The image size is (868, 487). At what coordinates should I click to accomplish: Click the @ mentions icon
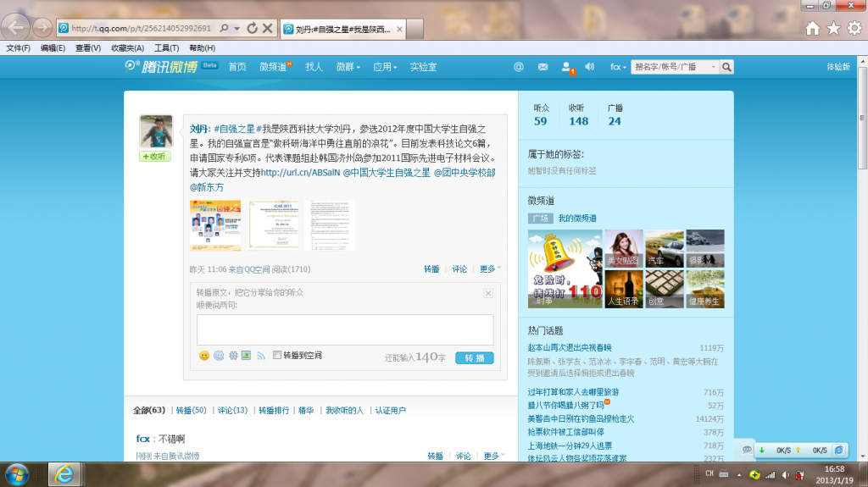point(519,67)
